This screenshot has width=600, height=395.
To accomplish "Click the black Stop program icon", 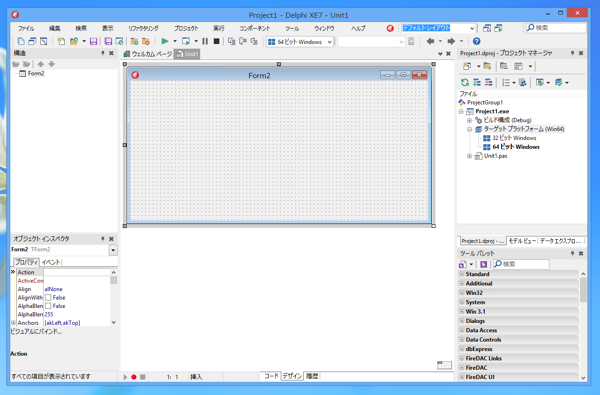I will point(216,41).
